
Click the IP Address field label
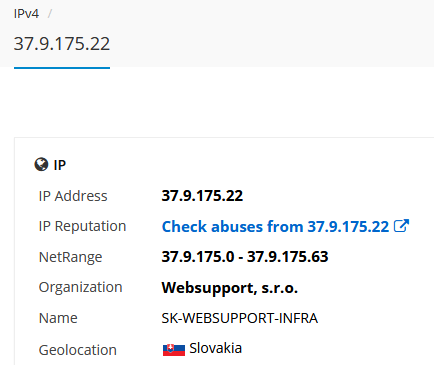click(73, 196)
